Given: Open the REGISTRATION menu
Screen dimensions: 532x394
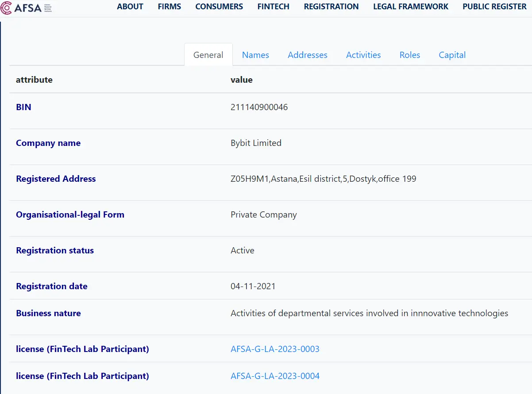Looking at the screenshot, I should click(331, 7).
